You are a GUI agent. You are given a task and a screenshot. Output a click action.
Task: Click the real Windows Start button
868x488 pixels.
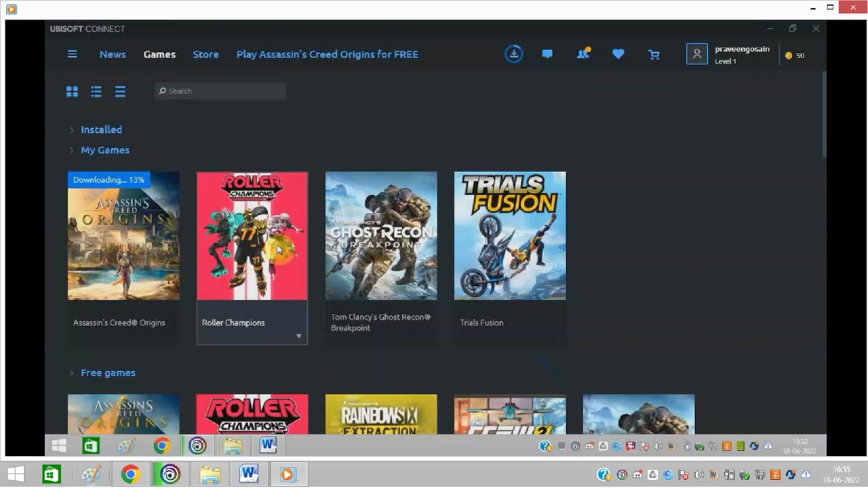coord(15,474)
